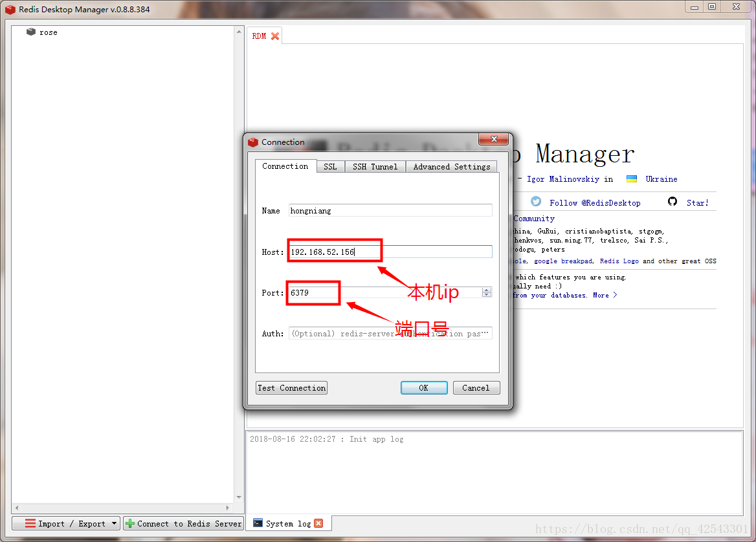Click the Redis Desktop Manager title icon
This screenshot has width=756, height=542.
coord(10,9)
